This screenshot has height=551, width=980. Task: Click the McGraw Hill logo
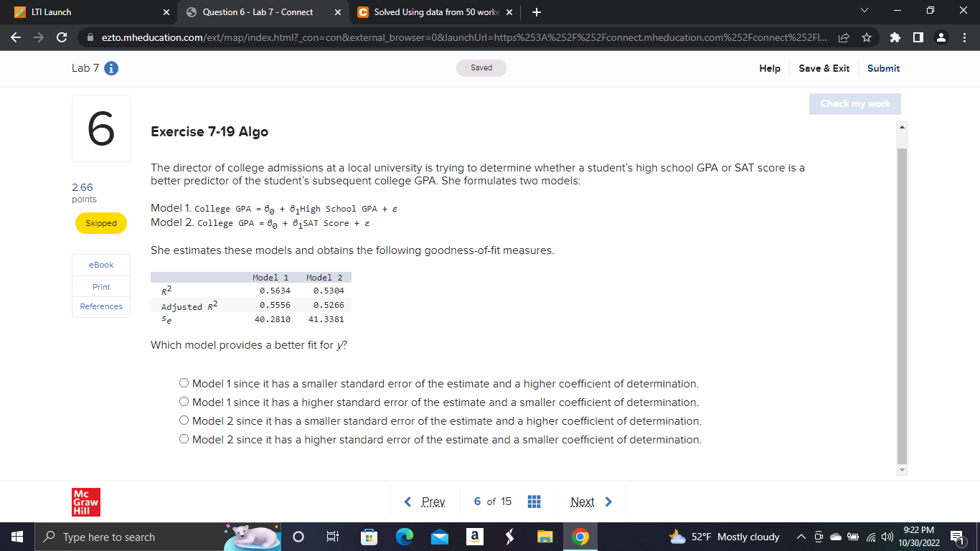click(x=85, y=502)
